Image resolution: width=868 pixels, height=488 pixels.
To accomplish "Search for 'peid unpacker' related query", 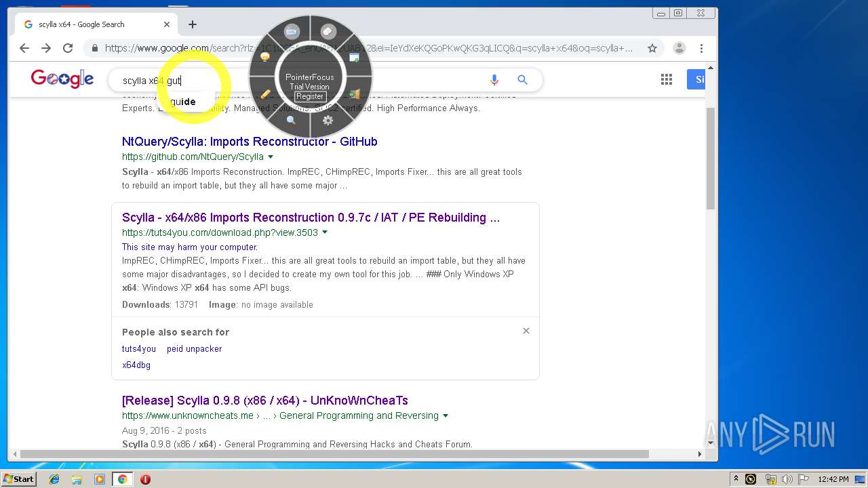I will [x=195, y=349].
